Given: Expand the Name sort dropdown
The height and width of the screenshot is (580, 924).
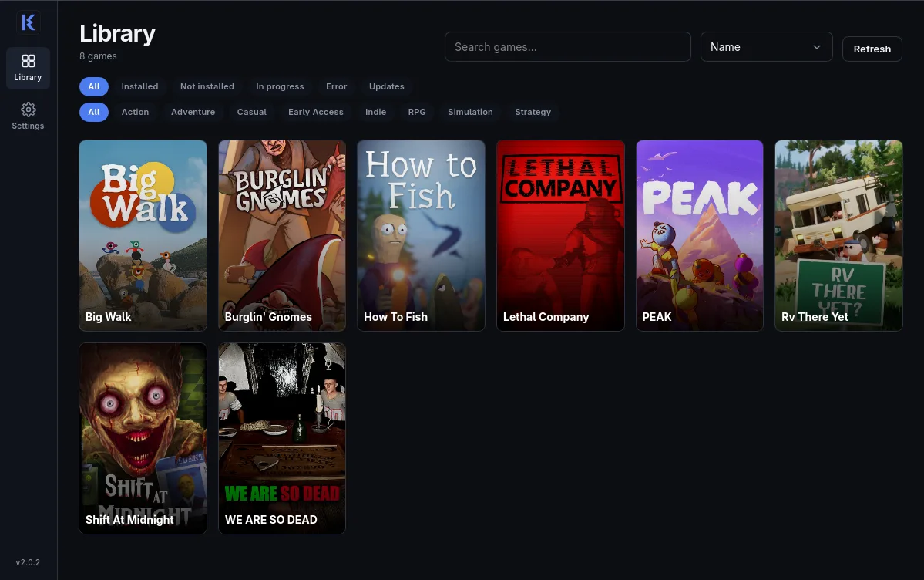Looking at the screenshot, I should coord(766,46).
